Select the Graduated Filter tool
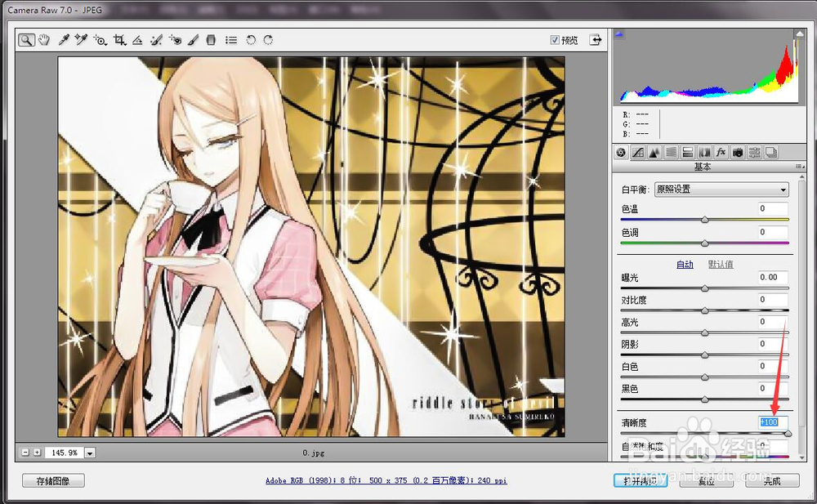This screenshot has width=817, height=504. [211, 40]
